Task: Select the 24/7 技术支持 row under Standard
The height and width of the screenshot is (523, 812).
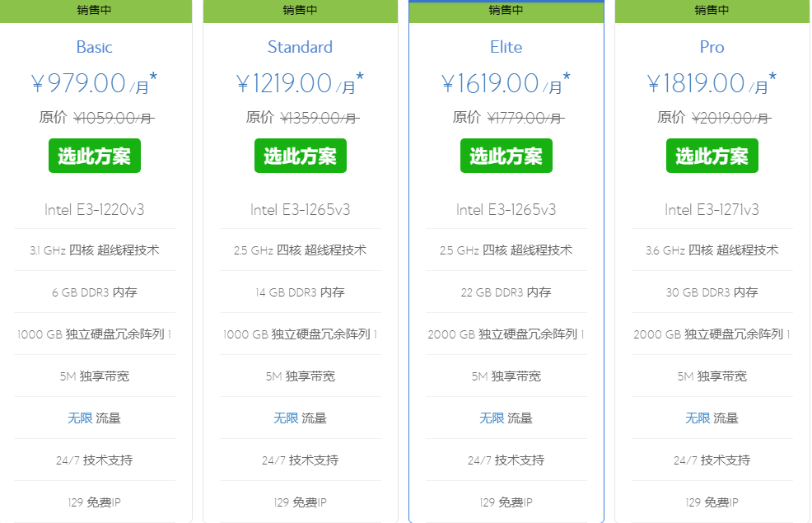Action: 300,460
